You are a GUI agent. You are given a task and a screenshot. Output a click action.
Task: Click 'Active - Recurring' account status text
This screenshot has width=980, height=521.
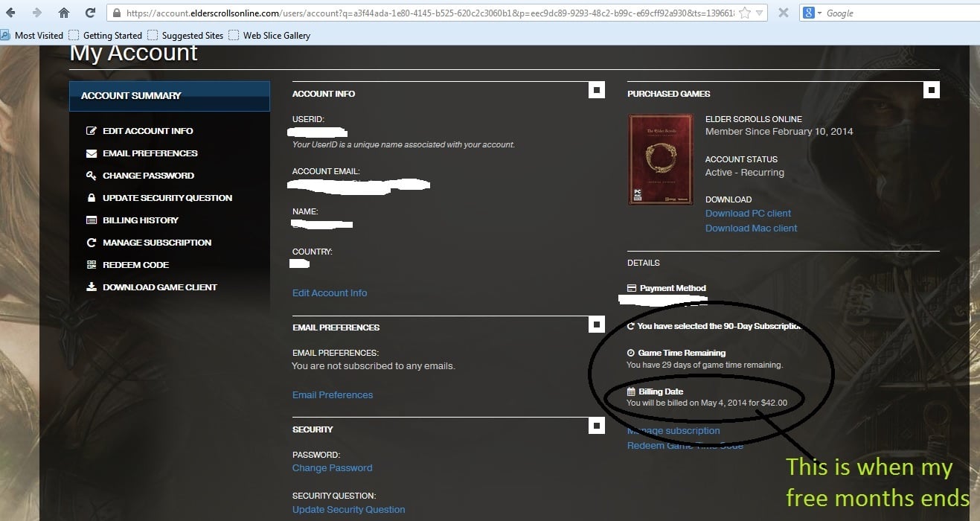point(745,173)
